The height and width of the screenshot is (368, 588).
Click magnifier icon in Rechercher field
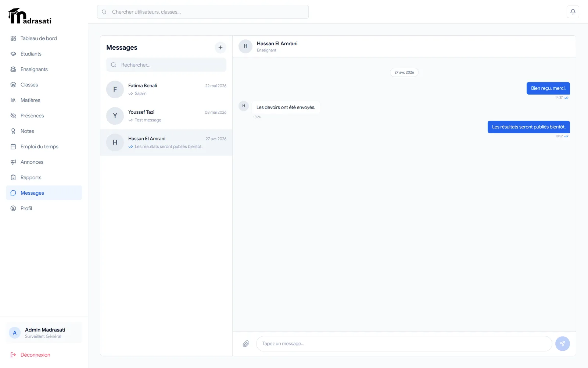tap(114, 65)
